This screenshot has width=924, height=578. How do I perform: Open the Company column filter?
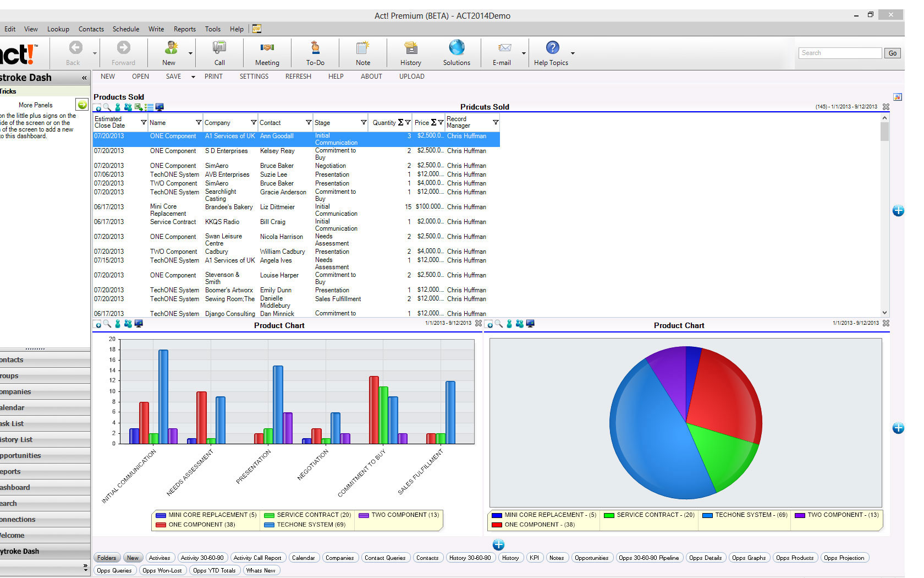[x=254, y=122]
